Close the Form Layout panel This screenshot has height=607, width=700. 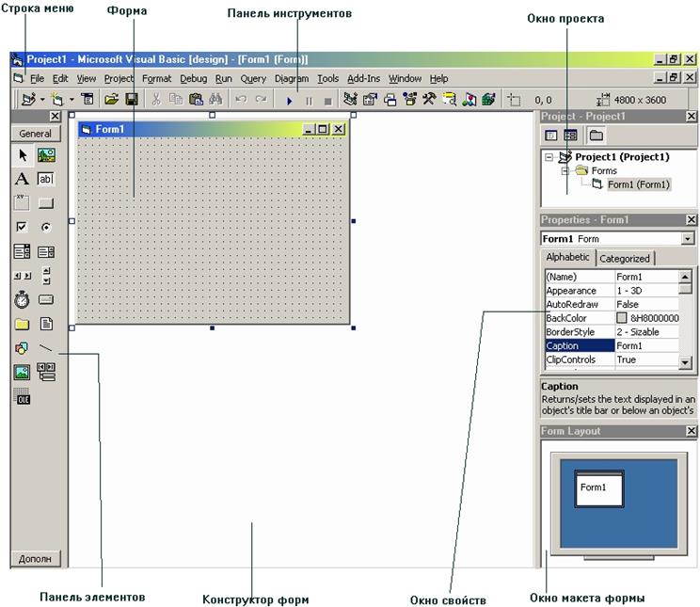[x=692, y=431]
